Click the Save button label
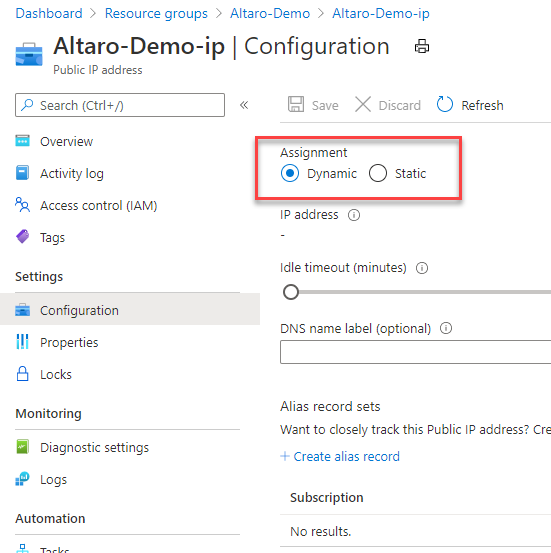The width and height of the screenshot is (551, 553). 325,105
